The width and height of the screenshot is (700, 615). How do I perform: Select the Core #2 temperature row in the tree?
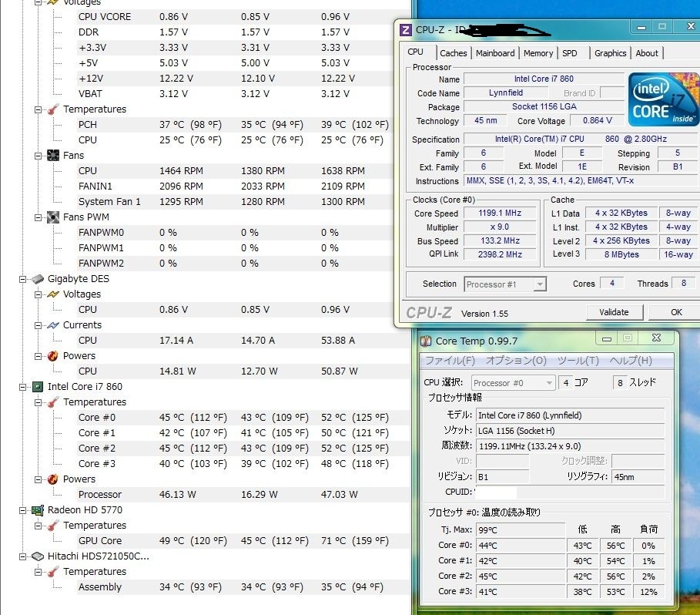pos(243,449)
